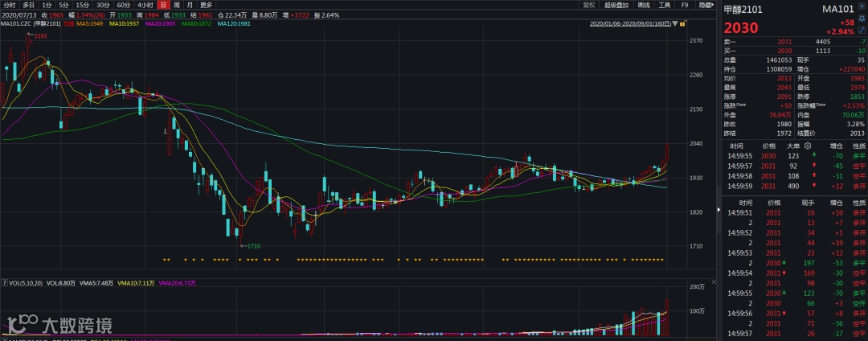Open 隐藏 panel options arrow
This screenshot has height=341, width=868.
pos(712,5)
